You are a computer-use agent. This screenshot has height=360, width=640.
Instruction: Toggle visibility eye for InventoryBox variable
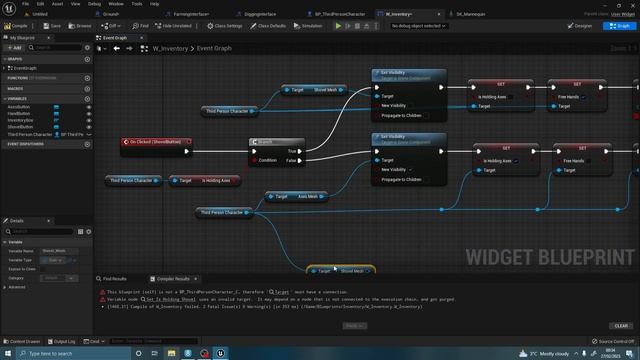[x=89, y=120]
